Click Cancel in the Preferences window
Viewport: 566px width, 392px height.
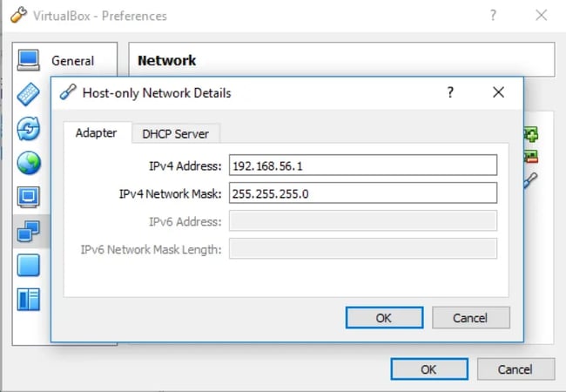click(x=515, y=369)
